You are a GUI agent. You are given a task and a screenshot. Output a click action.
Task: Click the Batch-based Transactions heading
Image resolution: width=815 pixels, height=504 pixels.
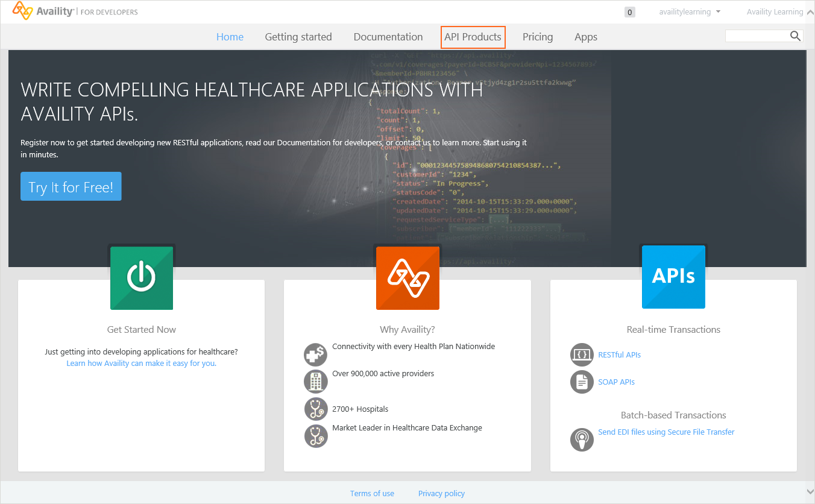click(673, 415)
